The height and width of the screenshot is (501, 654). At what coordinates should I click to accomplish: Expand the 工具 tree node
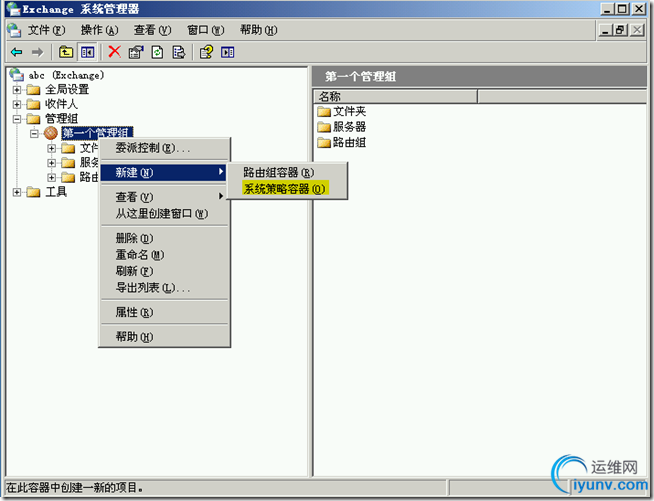(17, 192)
